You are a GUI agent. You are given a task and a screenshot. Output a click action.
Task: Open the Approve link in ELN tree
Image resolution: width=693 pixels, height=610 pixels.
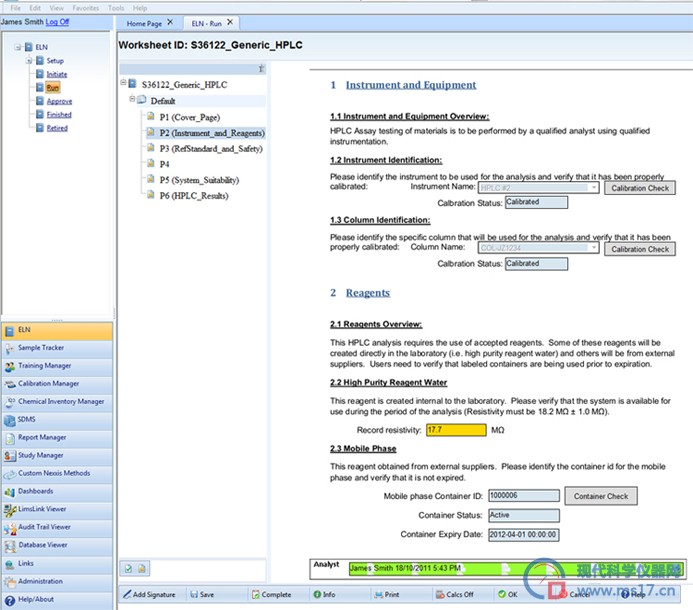point(59,101)
